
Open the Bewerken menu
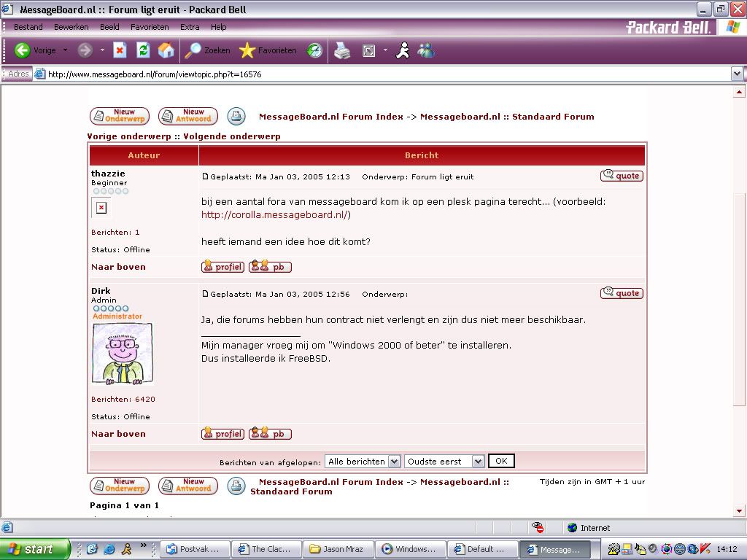click(x=71, y=27)
